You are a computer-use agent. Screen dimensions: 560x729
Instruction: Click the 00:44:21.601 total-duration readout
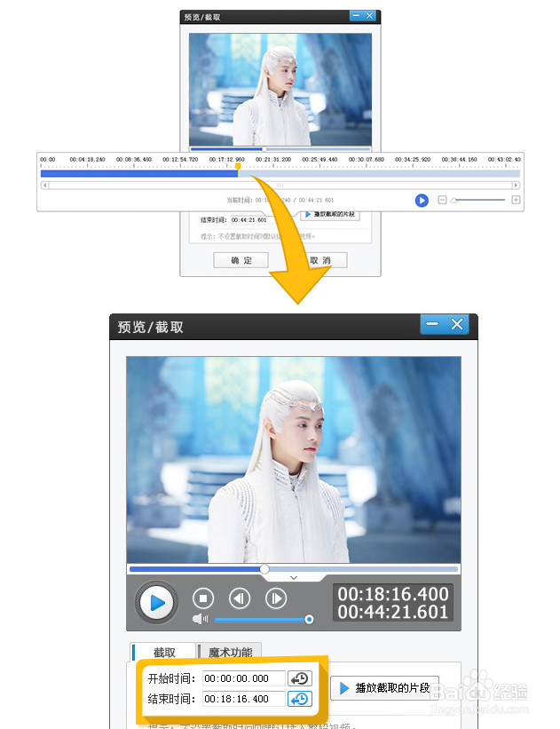(393, 612)
